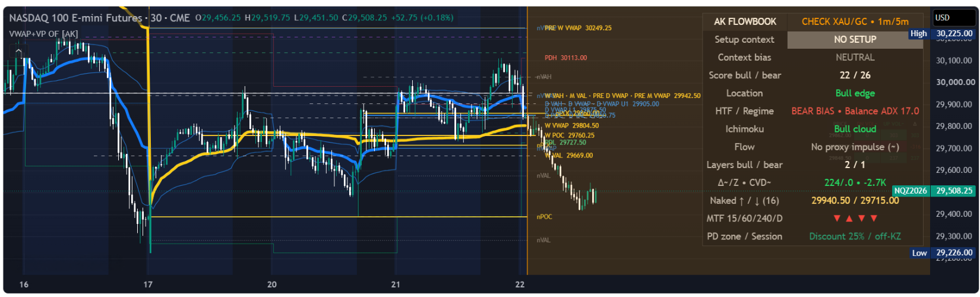Image resolution: width=980 pixels, height=297 pixels.
Task: Open the USD currency dropdown on price axis
Action: click(953, 18)
